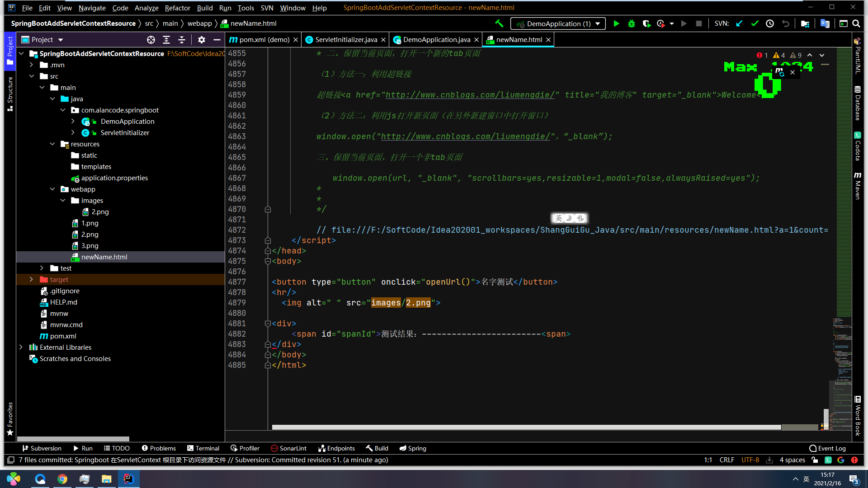The image size is (868, 488).
Task: Open File Explorer from the taskbar
Action: point(107,479)
